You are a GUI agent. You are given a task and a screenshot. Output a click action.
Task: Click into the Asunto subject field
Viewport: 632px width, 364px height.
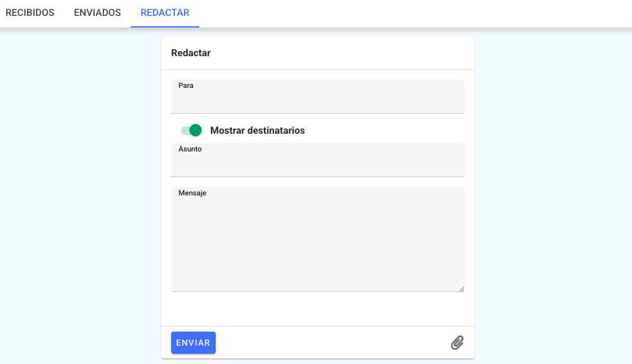[318, 160]
